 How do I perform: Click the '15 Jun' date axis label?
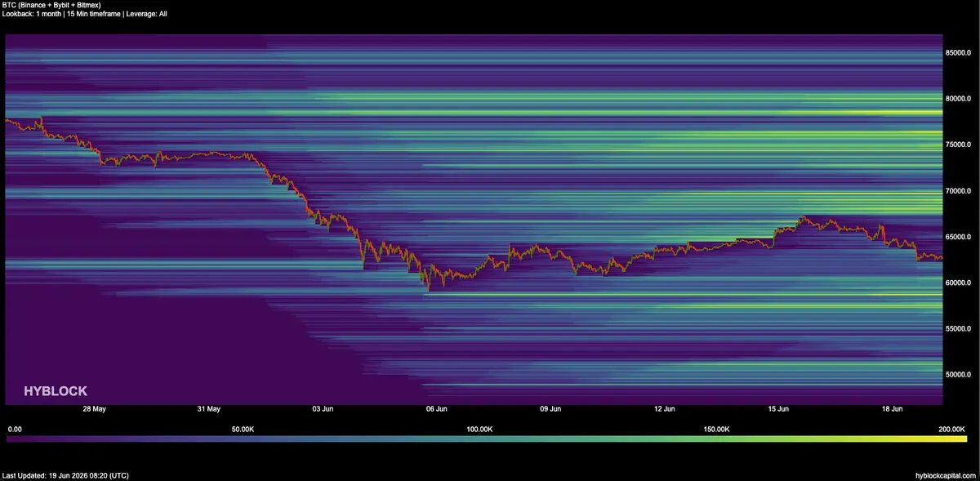(x=778, y=408)
